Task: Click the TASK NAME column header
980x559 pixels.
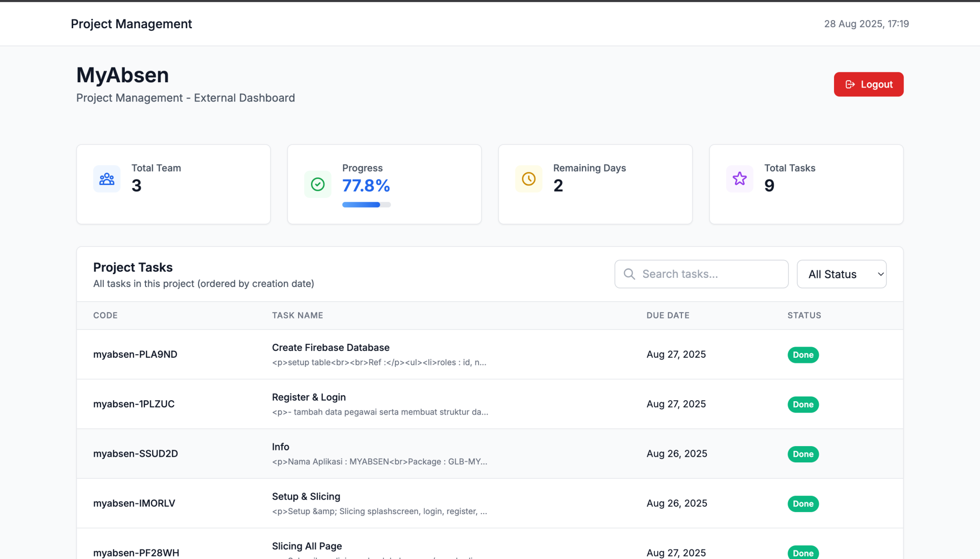Action: click(297, 315)
